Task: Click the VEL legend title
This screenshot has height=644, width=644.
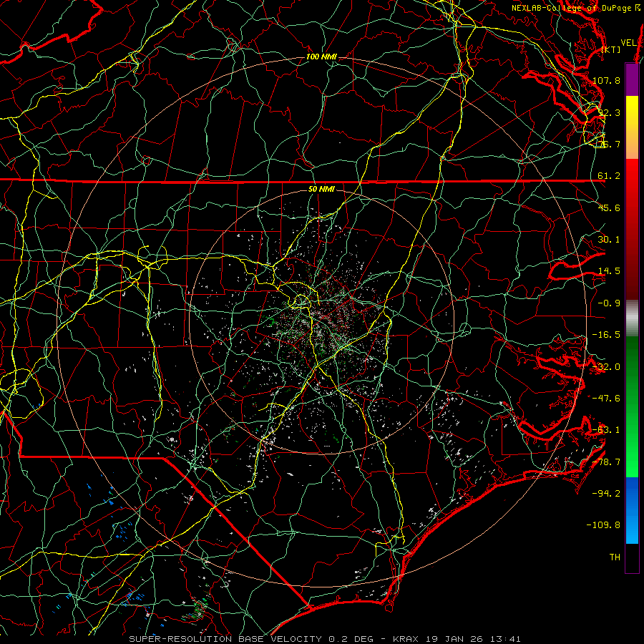Action: coord(628,43)
